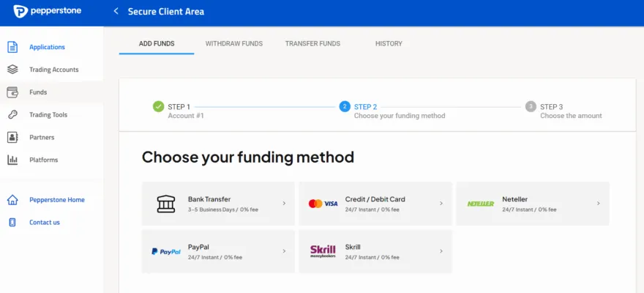Expand the Credit / Debit Card chevron
This screenshot has width=644, height=293.
[441, 204]
